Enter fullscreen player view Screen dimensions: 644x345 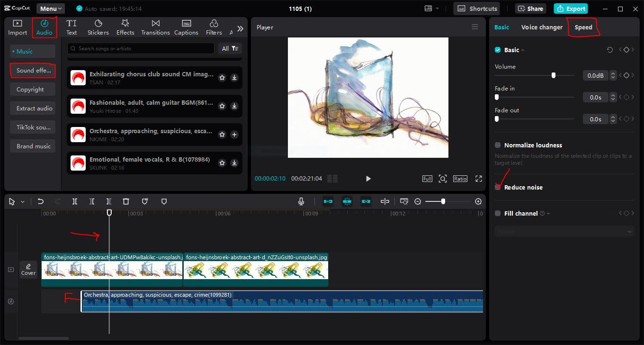[x=479, y=179]
